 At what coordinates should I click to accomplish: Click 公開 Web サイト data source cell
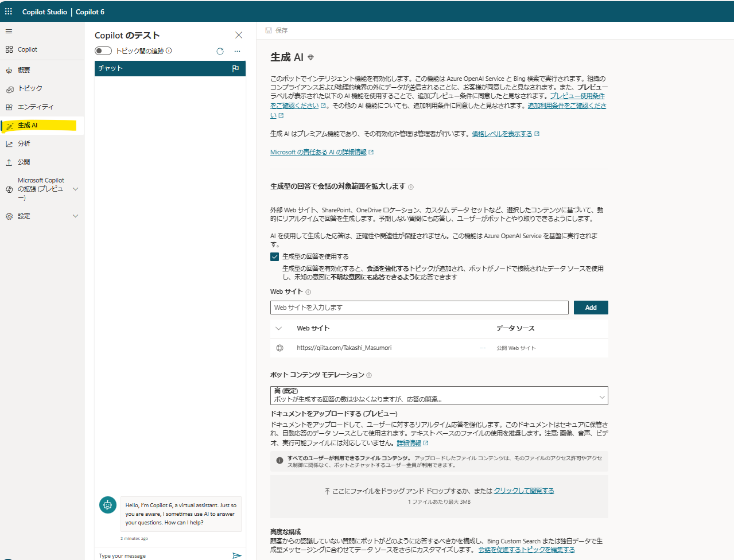(516, 348)
